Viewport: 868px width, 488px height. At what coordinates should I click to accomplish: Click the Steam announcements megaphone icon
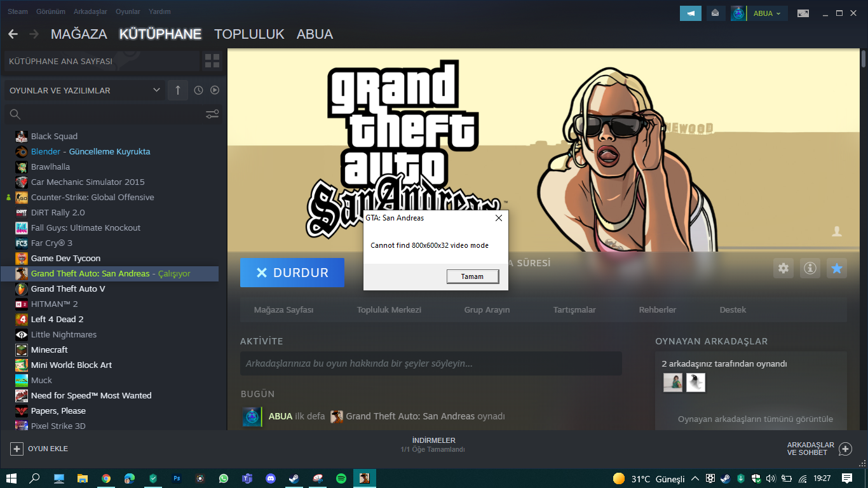point(691,13)
